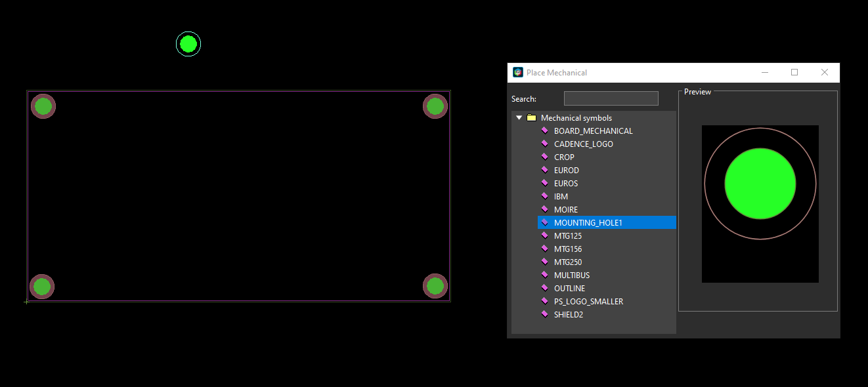Select the OUTLINE symbol entry
Viewport: 868px width, 387px height.
coord(569,288)
